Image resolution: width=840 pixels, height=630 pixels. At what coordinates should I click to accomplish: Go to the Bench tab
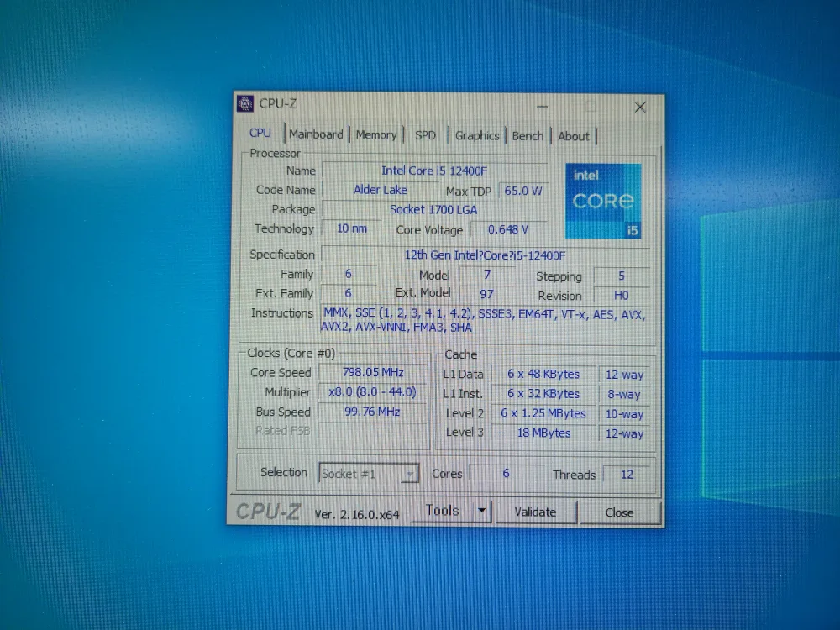click(528, 136)
